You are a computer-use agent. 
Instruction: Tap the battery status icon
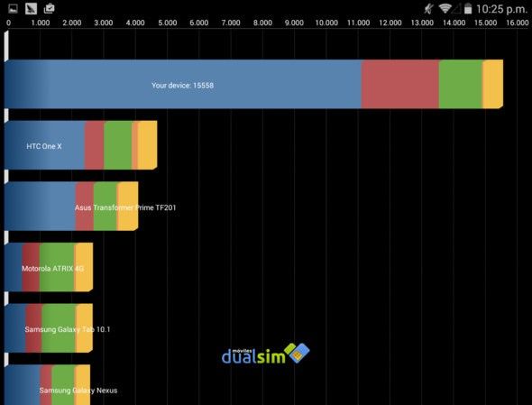click(468, 8)
